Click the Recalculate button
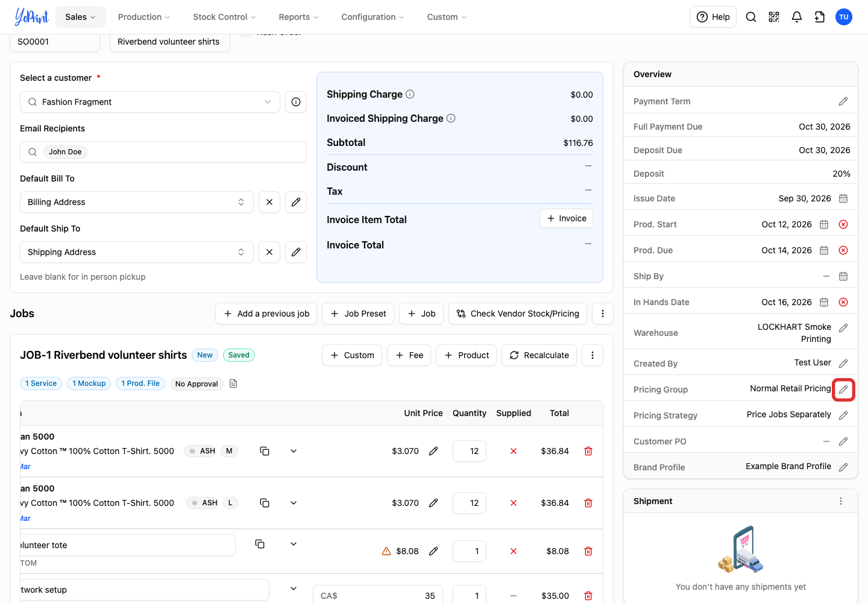Screen dimensions: 868x603 539,355
